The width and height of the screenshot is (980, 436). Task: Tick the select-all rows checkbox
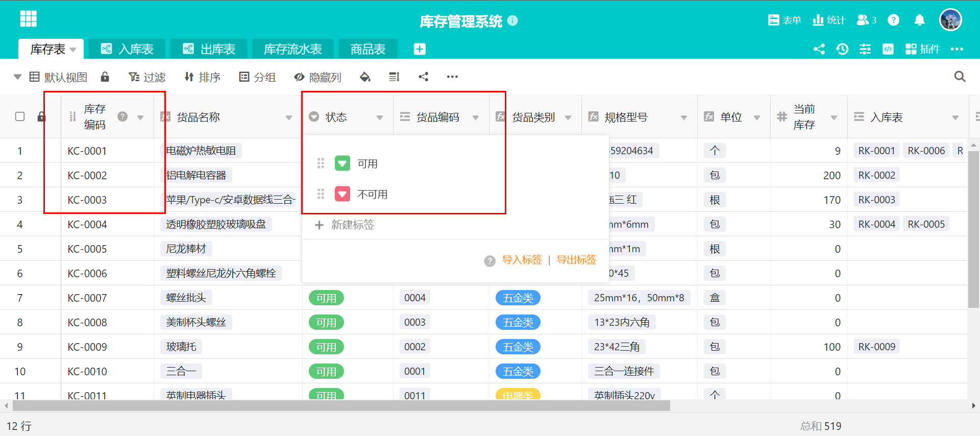[x=20, y=116]
